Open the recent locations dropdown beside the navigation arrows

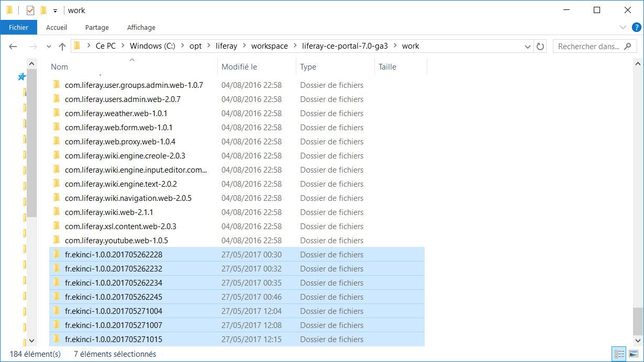pos(48,46)
